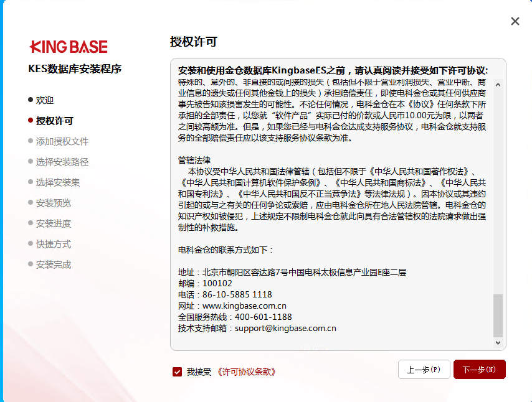Click the 地址 address line
532x402 pixels.
(x=292, y=272)
